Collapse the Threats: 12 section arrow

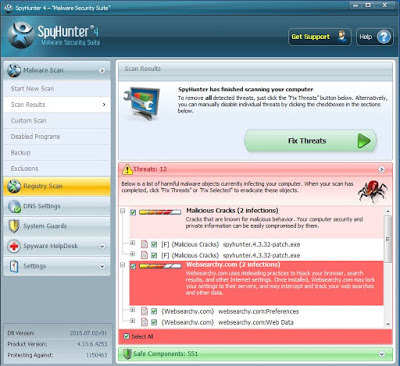pos(381,169)
